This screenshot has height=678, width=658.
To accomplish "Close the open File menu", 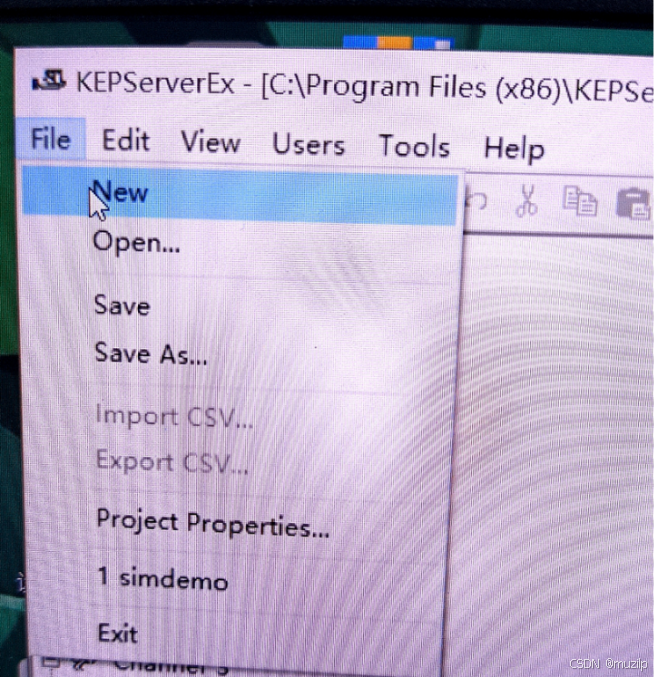I will coord(51,139).
